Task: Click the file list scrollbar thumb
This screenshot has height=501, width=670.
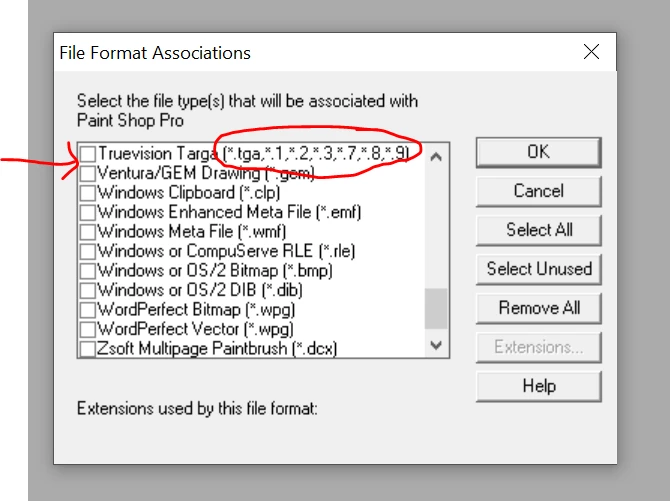Action: 436,309
